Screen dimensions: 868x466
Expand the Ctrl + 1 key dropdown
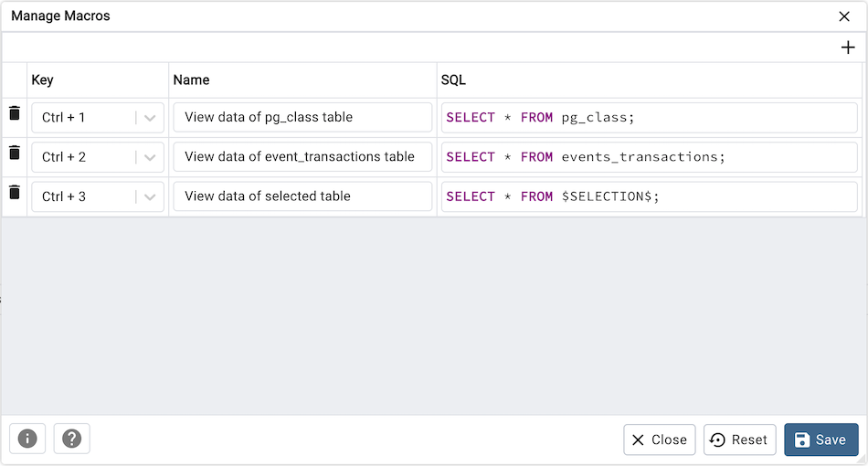pos(150,118)
